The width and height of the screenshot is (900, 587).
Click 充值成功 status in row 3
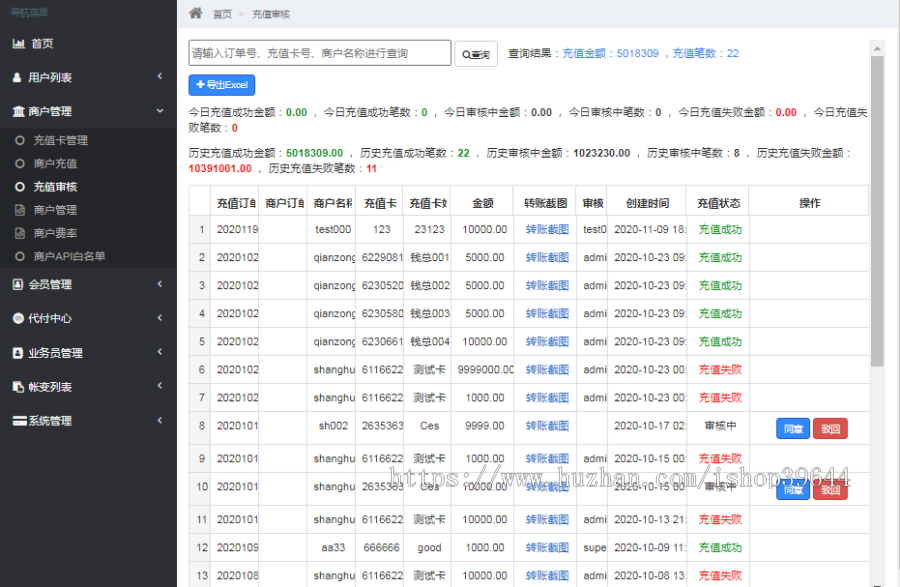(x=720, y=286)
